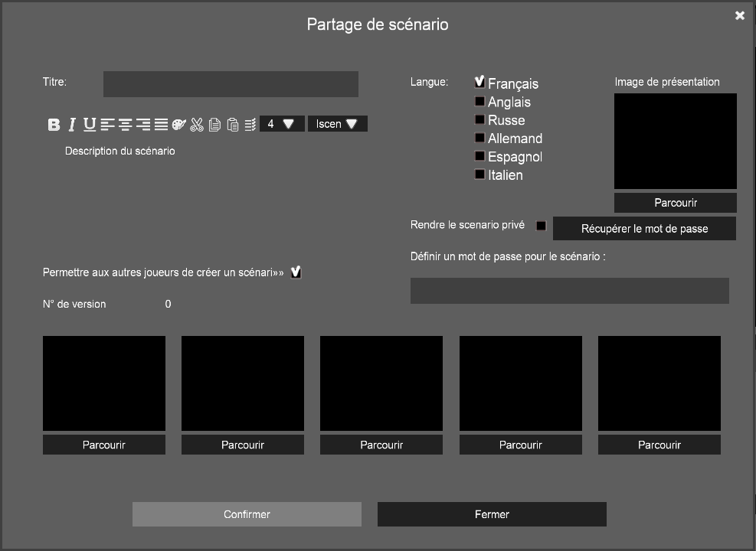Toggle italic formatting
The height and width of the screenshot is (551, 756).
(72, 125)
